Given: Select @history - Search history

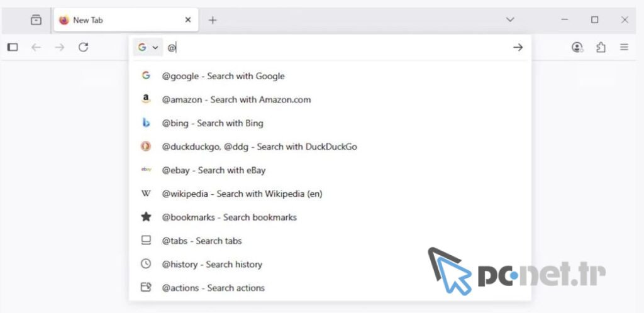Looking at the screenshot, I should tap(330, 264).
